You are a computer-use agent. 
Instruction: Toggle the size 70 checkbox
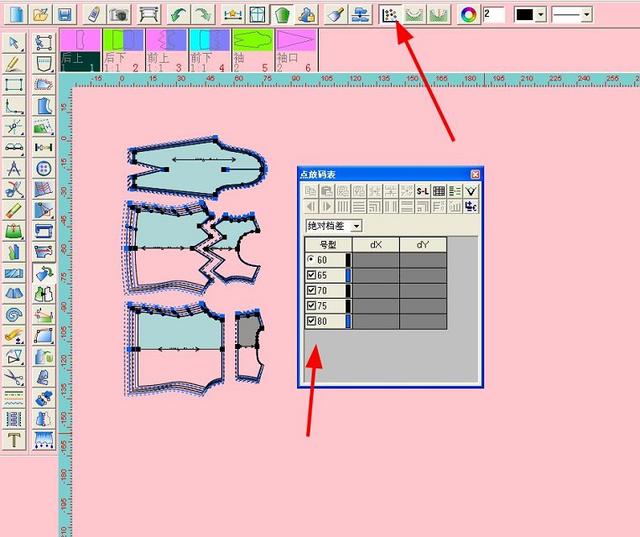pos(311,290)
